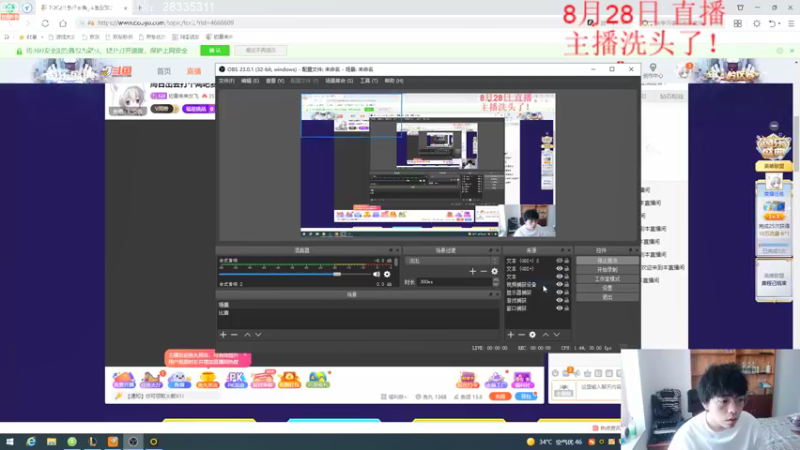800x450 pixels.
Task: Open settings gear for first mixer channel
Action: (387, 274)
